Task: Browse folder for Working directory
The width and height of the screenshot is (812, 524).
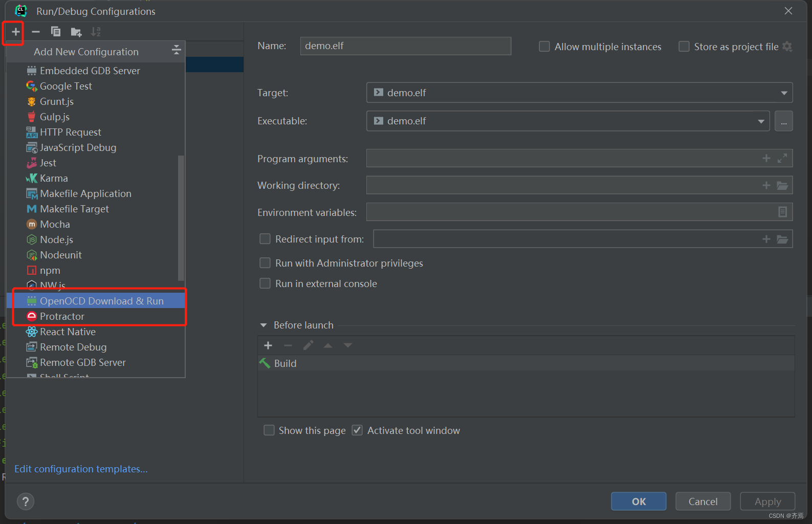Action: 782,185
